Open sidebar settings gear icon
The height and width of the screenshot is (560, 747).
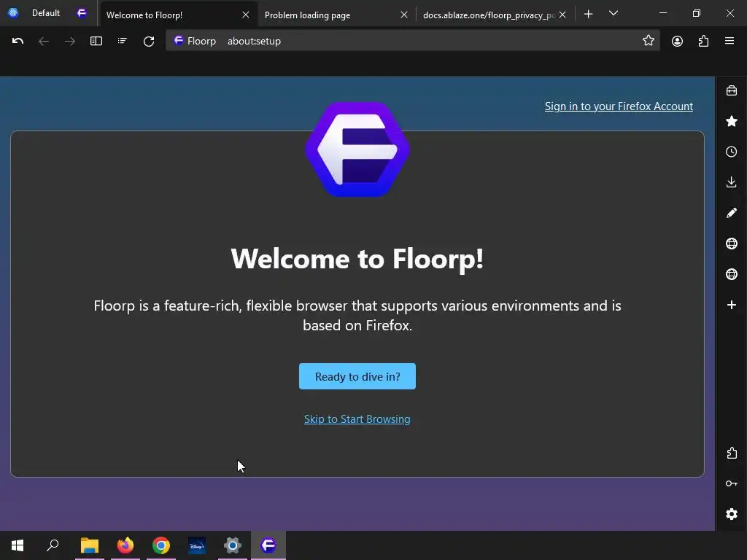[x=731, y=514]
